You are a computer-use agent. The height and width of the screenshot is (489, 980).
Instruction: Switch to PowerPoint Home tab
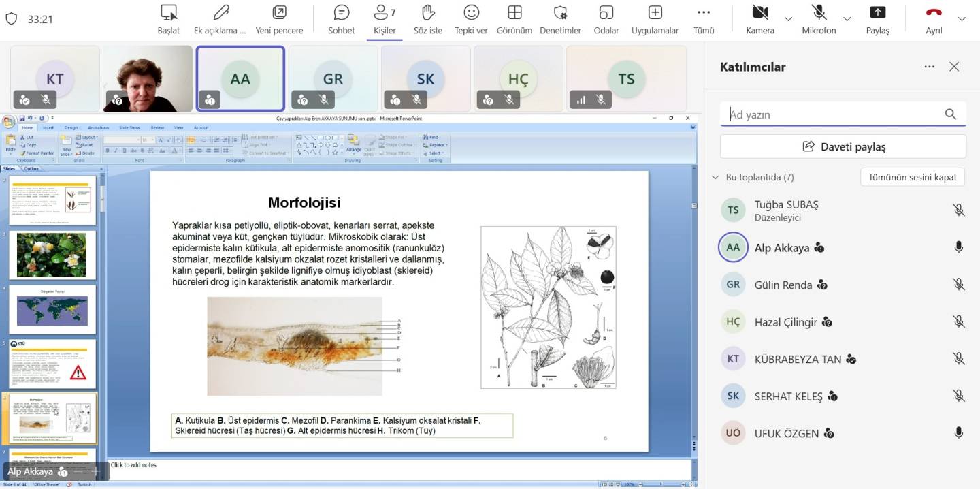[x=27, y=127]
